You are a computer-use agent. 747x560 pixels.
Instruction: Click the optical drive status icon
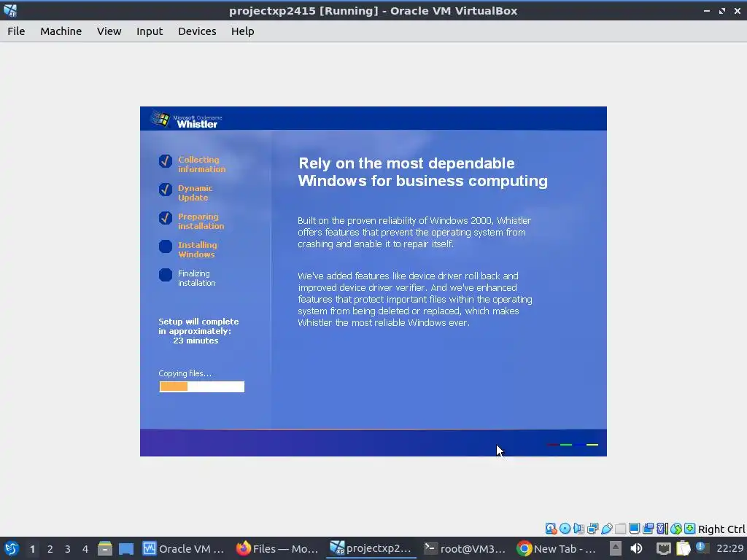pyautogui.click(x=565, y=529)
